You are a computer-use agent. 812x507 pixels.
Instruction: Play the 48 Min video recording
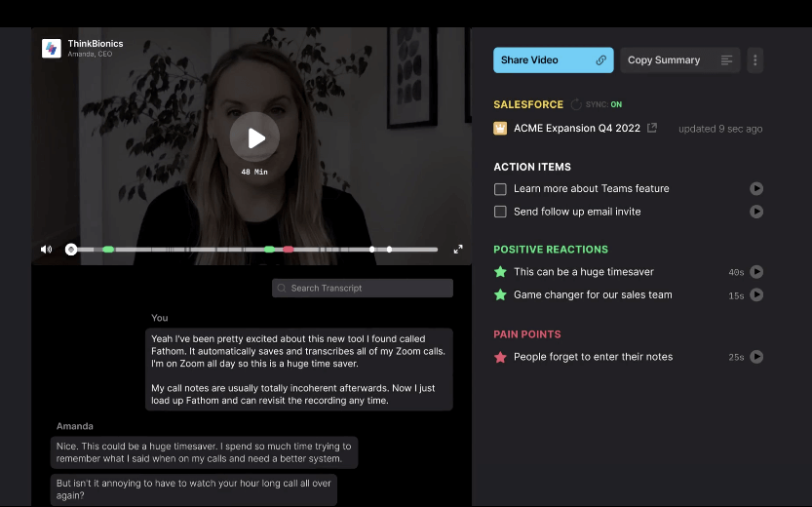click(254, 137)
